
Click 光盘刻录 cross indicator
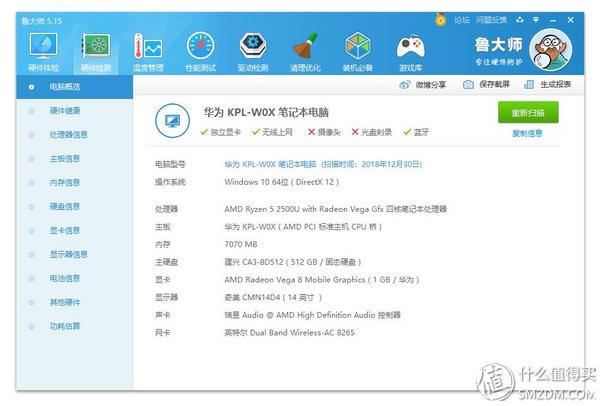(x=372, y=132)
